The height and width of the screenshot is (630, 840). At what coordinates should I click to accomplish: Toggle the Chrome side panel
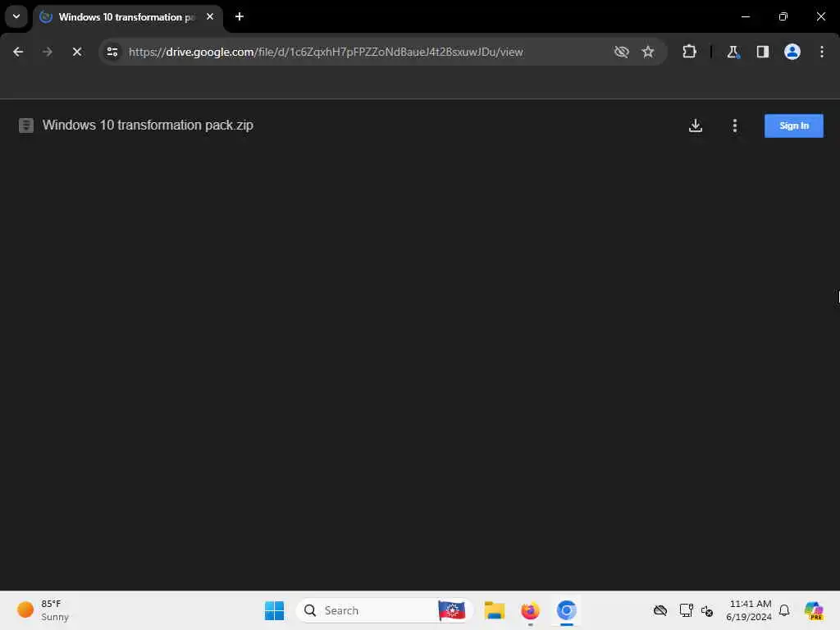(762, 52)
